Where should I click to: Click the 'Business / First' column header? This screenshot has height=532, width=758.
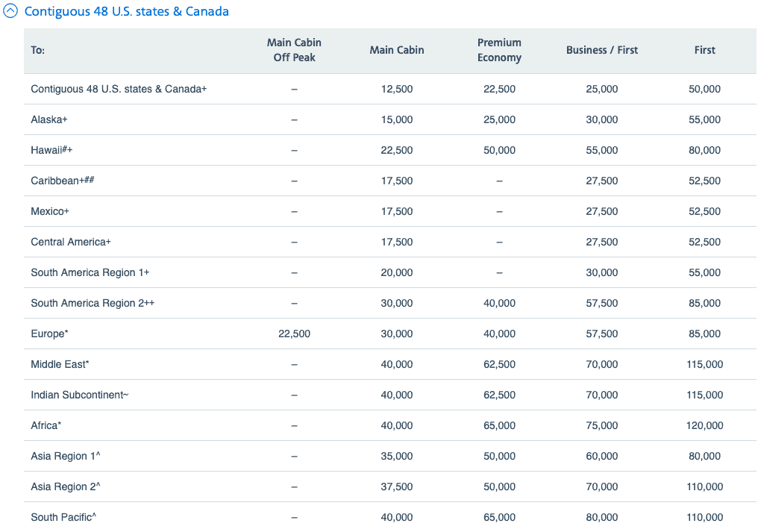pos(602,50)
